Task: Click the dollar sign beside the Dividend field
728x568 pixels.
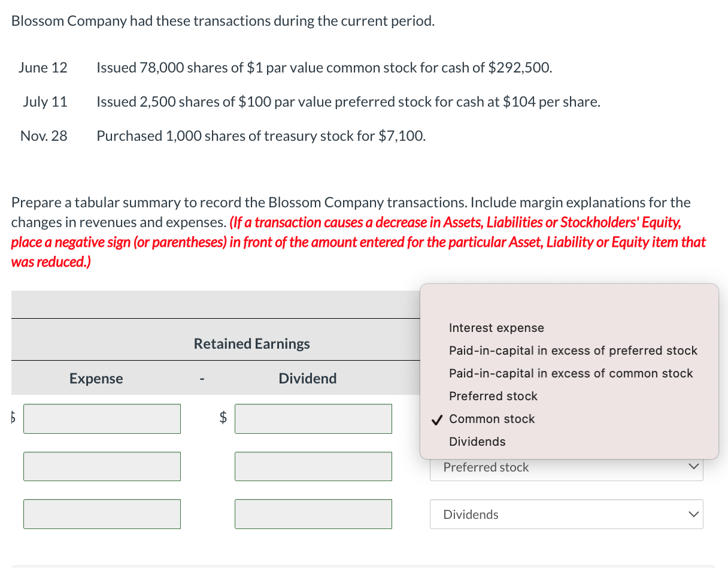Action: click(x=223, y=419)
